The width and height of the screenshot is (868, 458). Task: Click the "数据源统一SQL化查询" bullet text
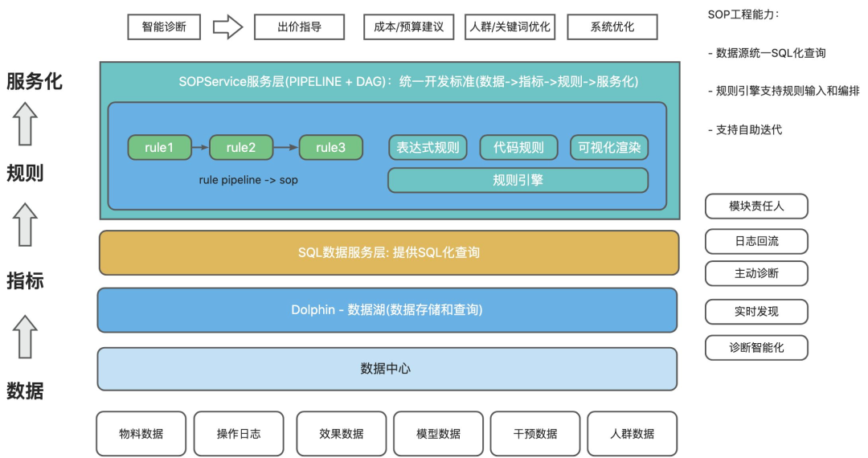tap(771, 53)
